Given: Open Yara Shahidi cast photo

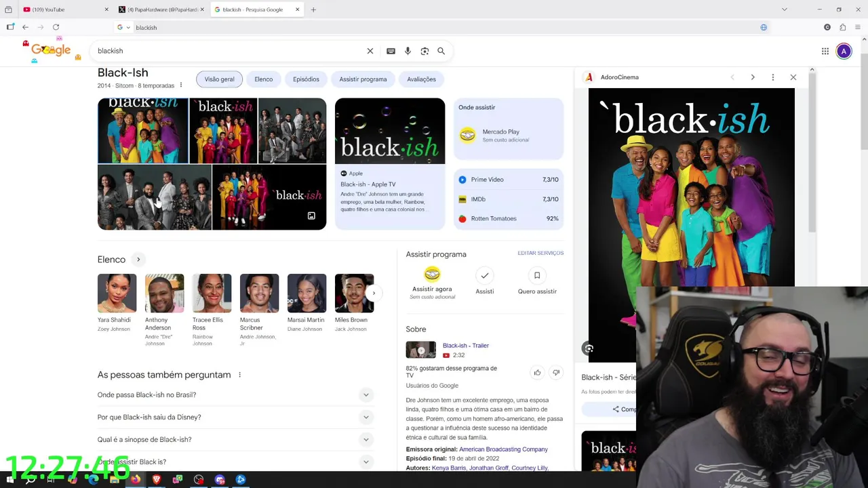Looking at the screenshot, I should tap(117, 293).
